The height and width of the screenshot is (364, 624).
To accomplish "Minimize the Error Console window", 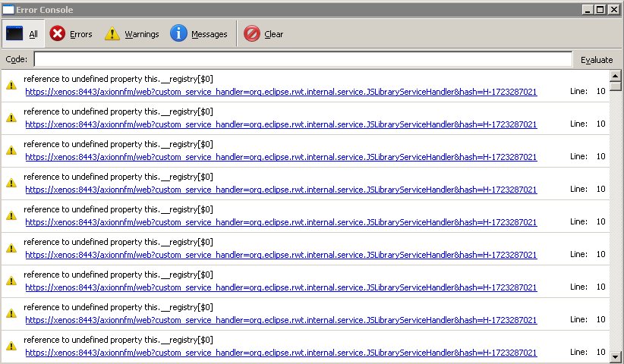I will [588, 10].
